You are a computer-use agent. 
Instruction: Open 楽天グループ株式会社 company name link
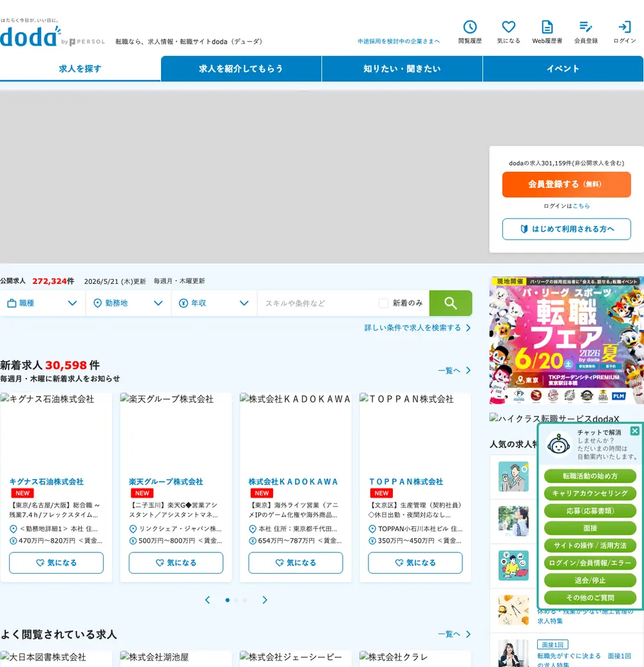click(x=166, y=482)
